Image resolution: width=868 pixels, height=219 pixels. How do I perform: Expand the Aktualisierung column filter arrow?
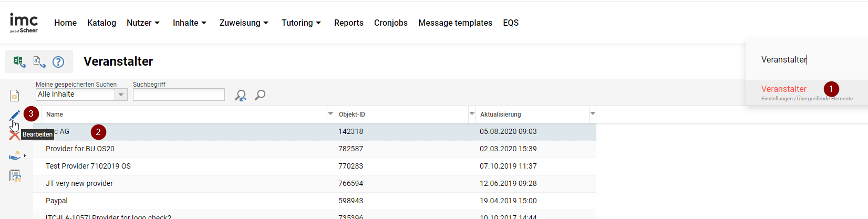click(593, 114)
